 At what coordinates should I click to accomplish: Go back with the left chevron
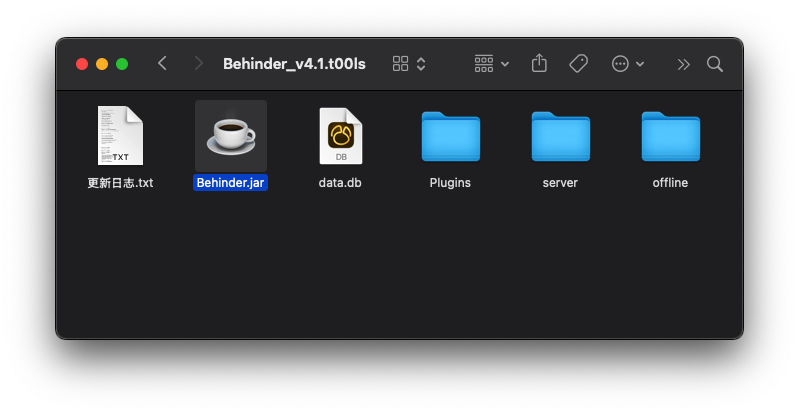[162, 64]
